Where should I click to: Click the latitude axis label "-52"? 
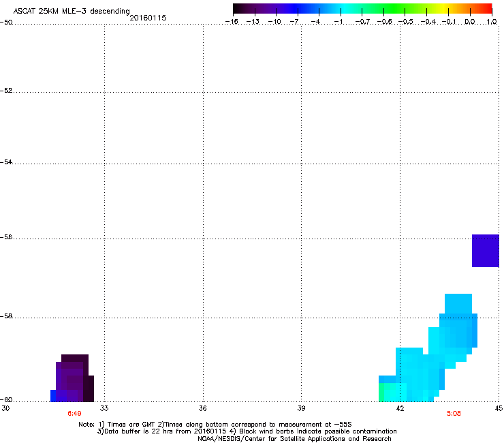[6, 91]
